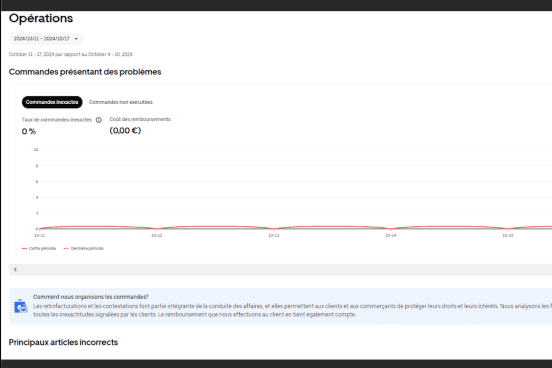The height and width of the screenshot is (368, 552).
Task: Click the 10-13 date marker on the chart axis
Action: click(274, 235)
